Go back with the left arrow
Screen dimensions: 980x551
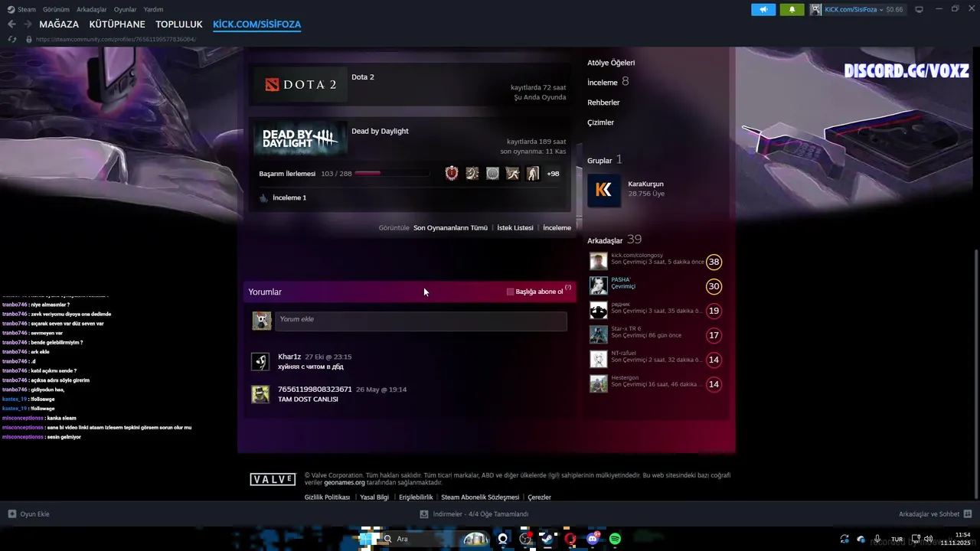coord(11,24)
